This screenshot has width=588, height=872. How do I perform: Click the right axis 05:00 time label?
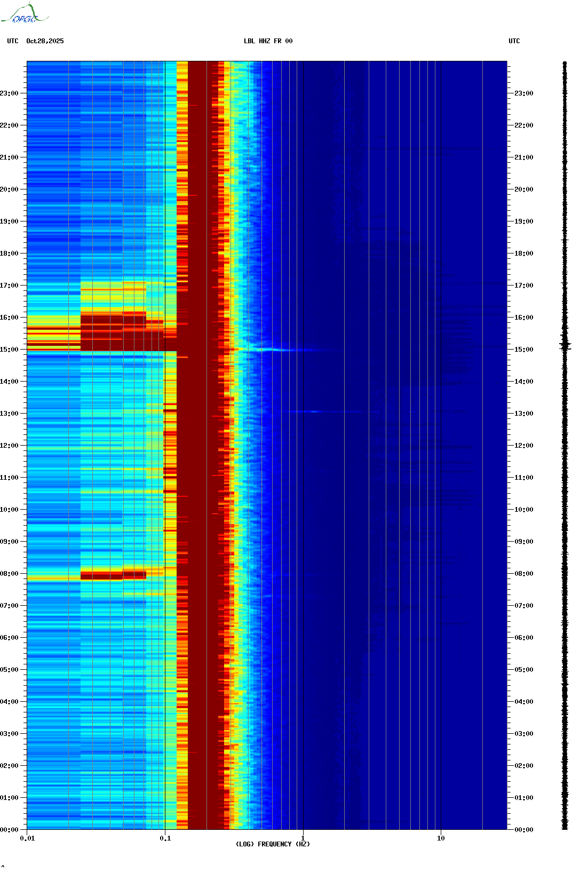[x=524, y=670]
